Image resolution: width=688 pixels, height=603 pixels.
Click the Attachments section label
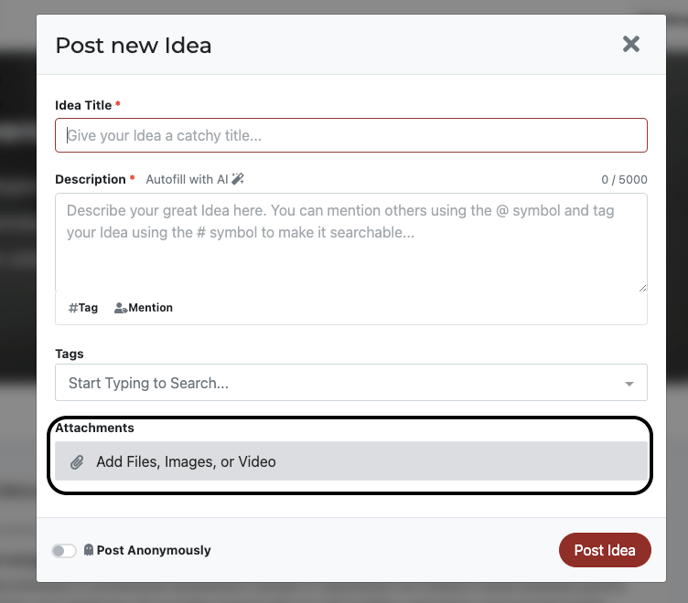95,427
